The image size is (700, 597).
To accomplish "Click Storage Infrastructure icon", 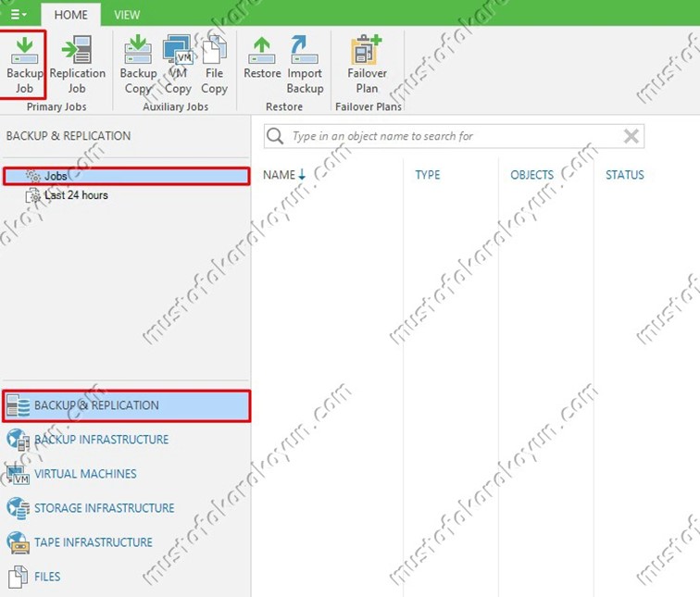I will click(19, 508).
